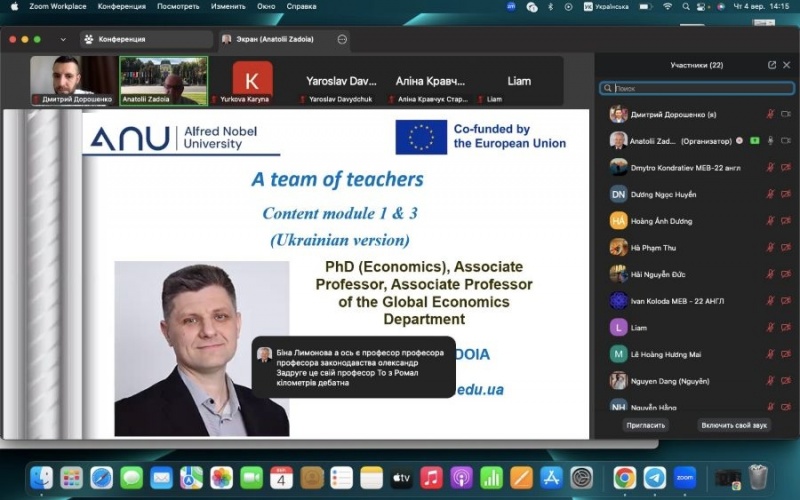Open the Справка menu

(x=301, y=7)
